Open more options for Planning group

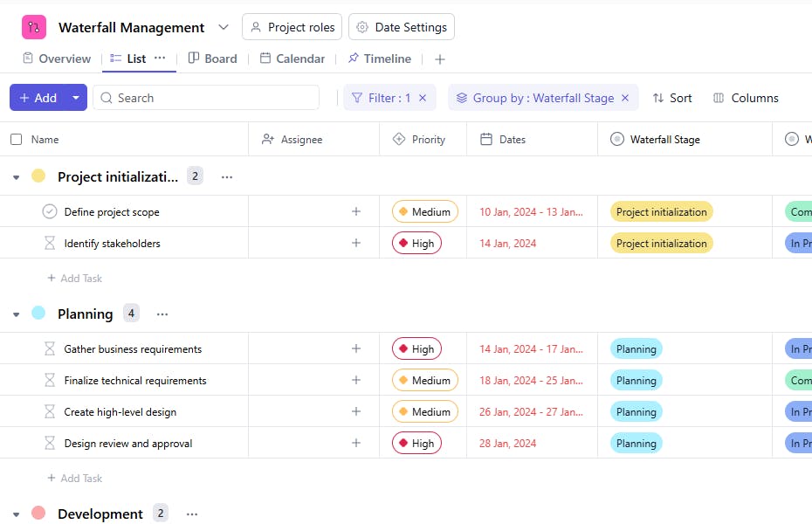tap(162, 314)
